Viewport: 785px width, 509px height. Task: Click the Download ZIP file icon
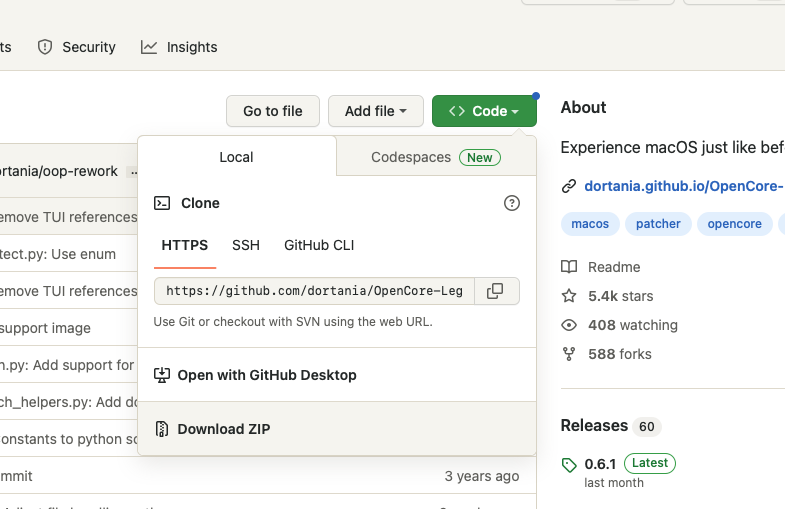coord(162,429)
